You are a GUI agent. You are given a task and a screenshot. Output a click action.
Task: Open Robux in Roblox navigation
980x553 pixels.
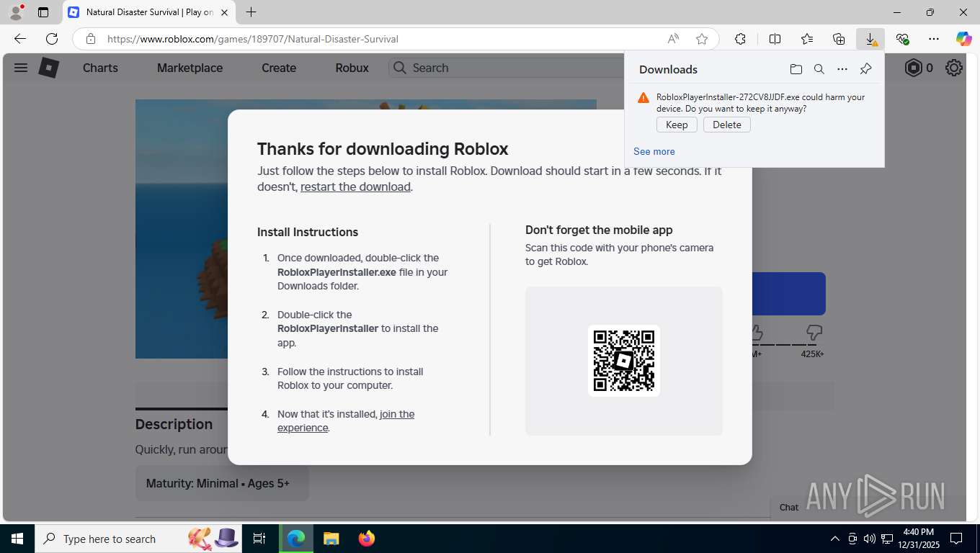pos(352,68)
